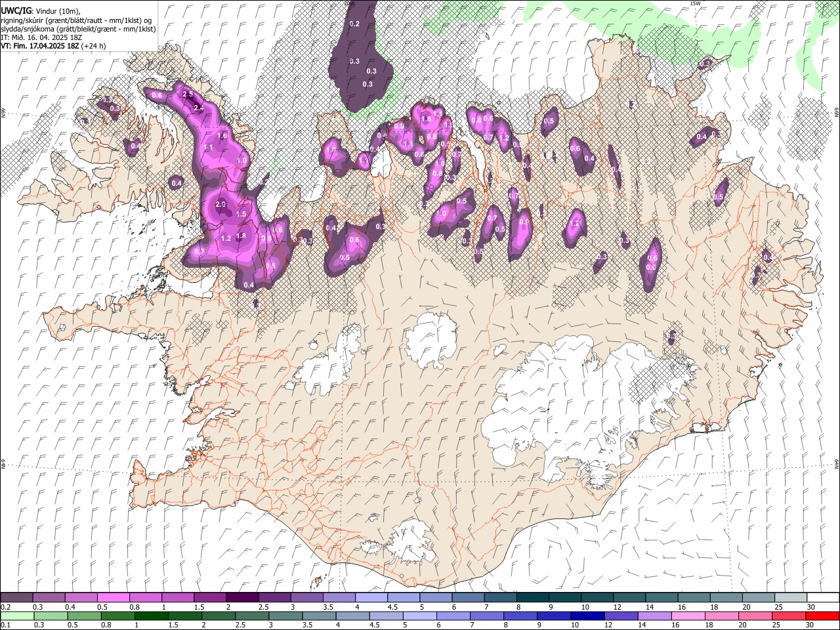Click the 'rigning/skúrir' header line

click(77, 20)
